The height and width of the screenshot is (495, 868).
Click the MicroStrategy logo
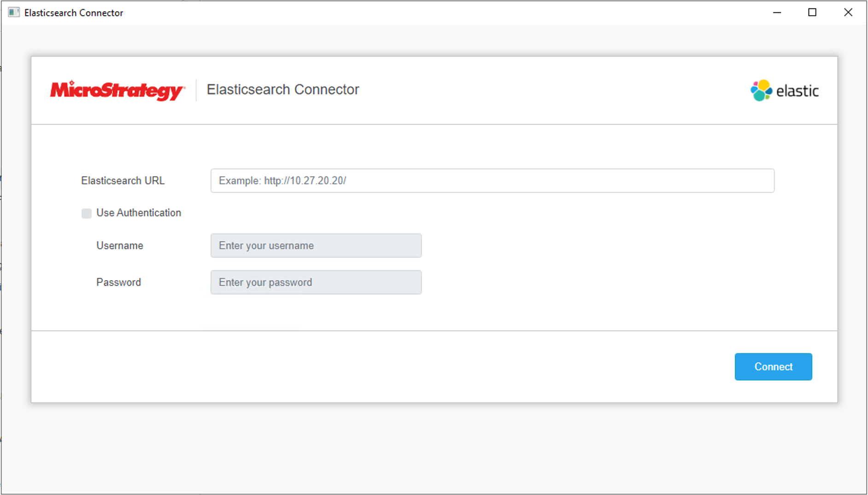[117, 90]
